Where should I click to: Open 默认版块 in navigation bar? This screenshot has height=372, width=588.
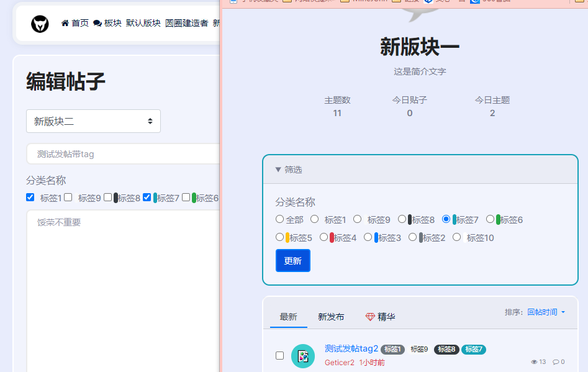pyautogui.click(x=143, y=23)
